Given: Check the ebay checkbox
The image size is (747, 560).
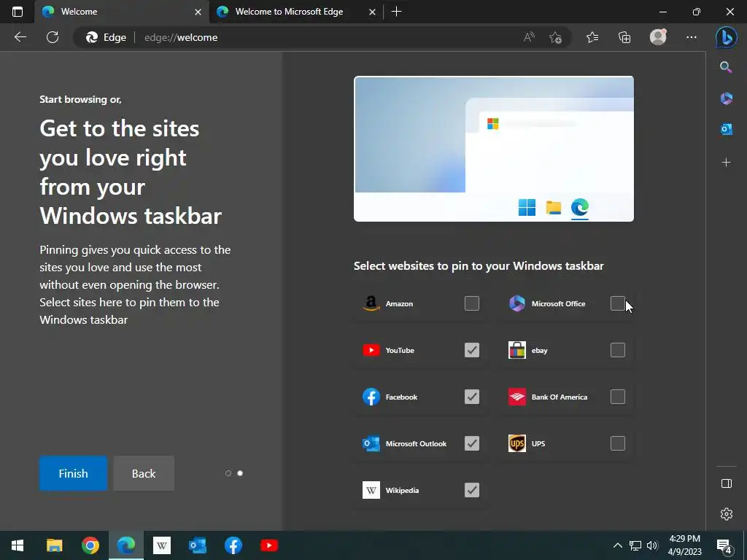Looking at the screenshot, I should (617, 350).
